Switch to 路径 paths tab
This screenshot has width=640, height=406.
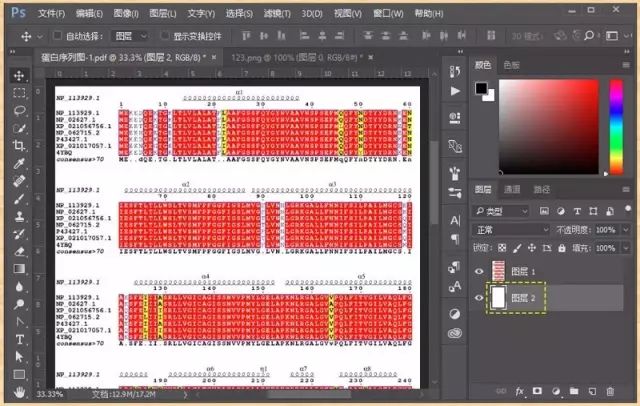(x=542, y=189)
